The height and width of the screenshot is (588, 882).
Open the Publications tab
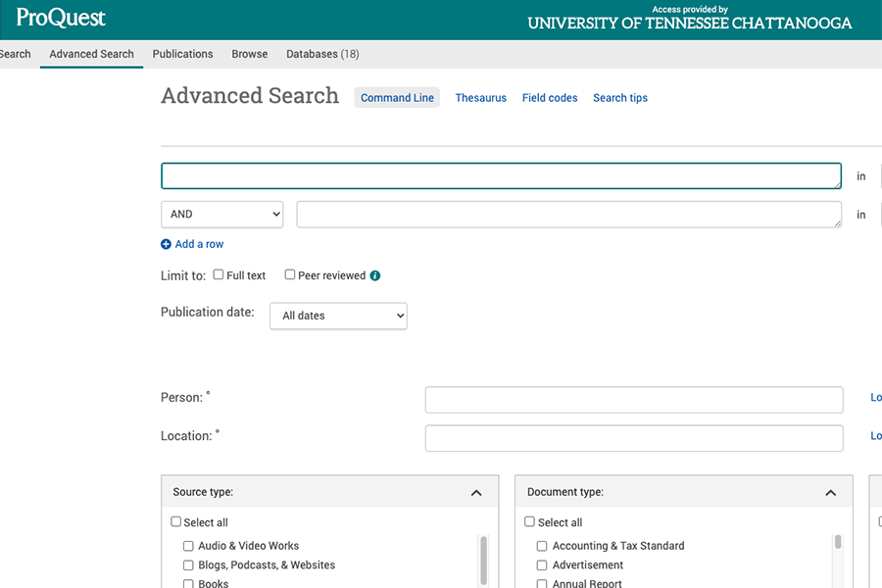coord(183,54)
